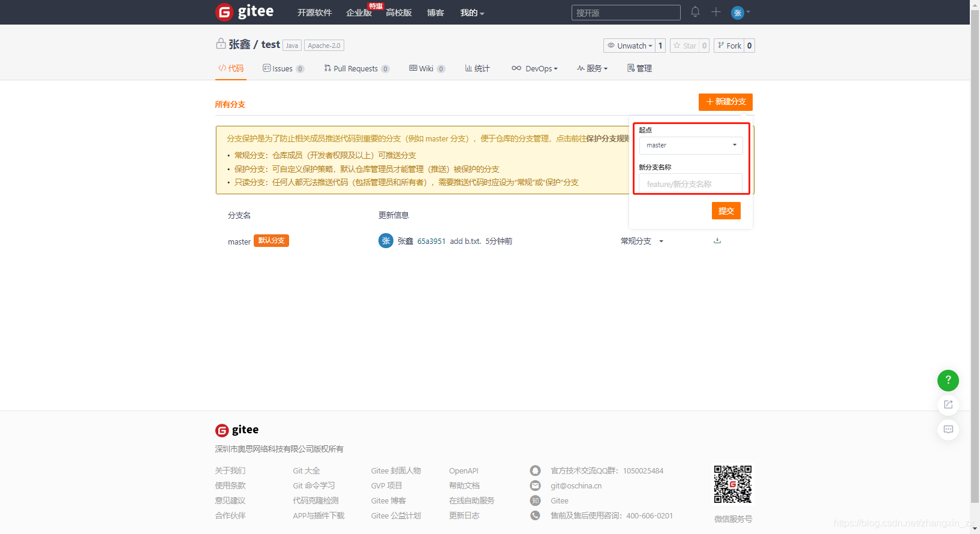The height and width of the screenshot is (534, 980).
Task: Open the green help question-mark button
Action: 948,380
